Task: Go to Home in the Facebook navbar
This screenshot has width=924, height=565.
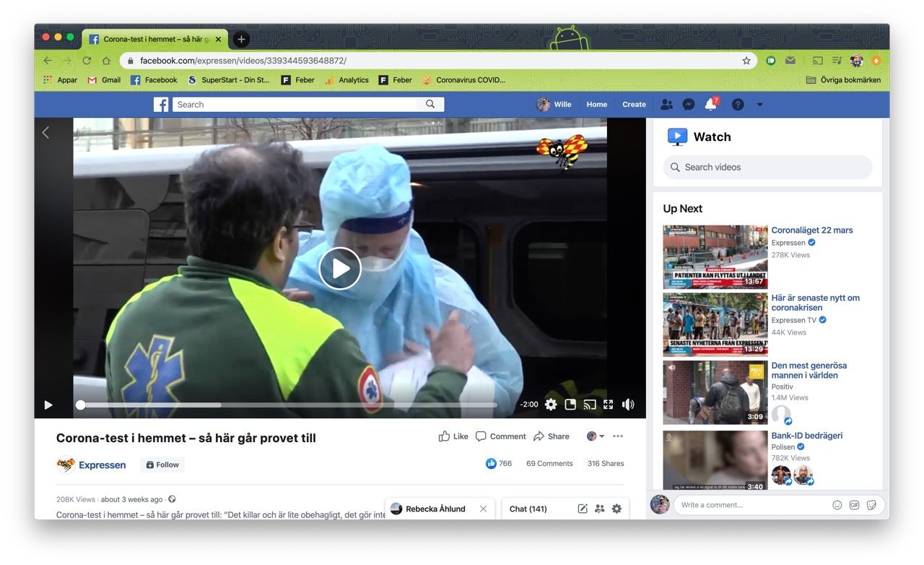Action: 596,104
